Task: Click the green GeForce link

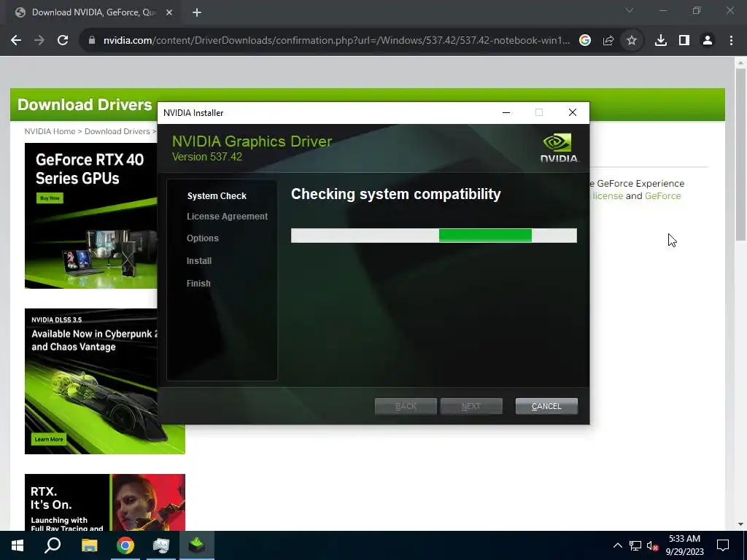Action: tap(662, 195)
